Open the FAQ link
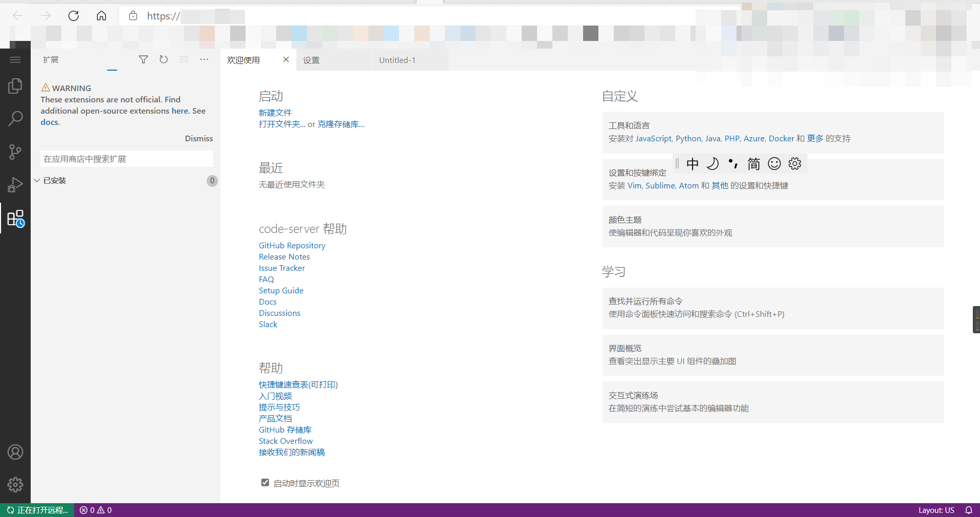Viewport: 980px width, 517px height. point(266,279)
